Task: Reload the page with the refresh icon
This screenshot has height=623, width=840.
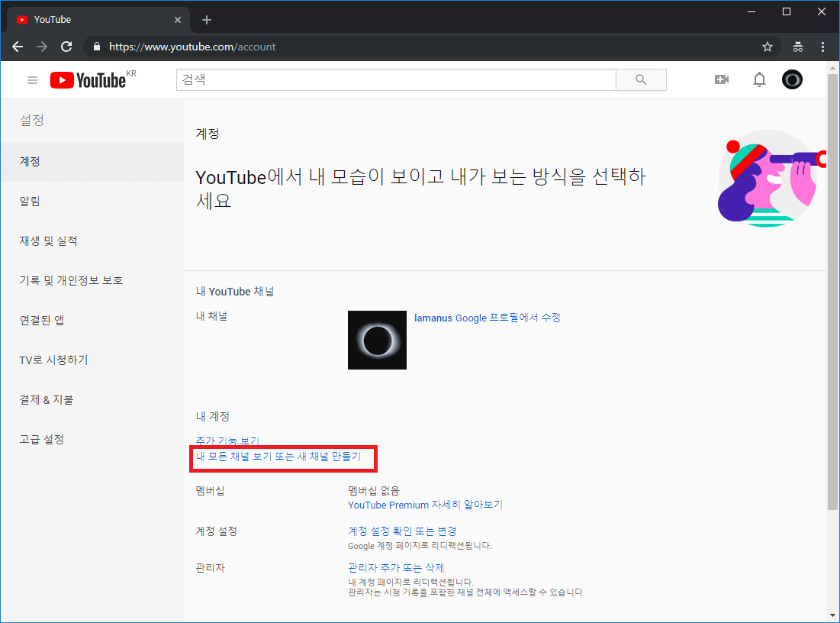Action: (x=66, y=47)
